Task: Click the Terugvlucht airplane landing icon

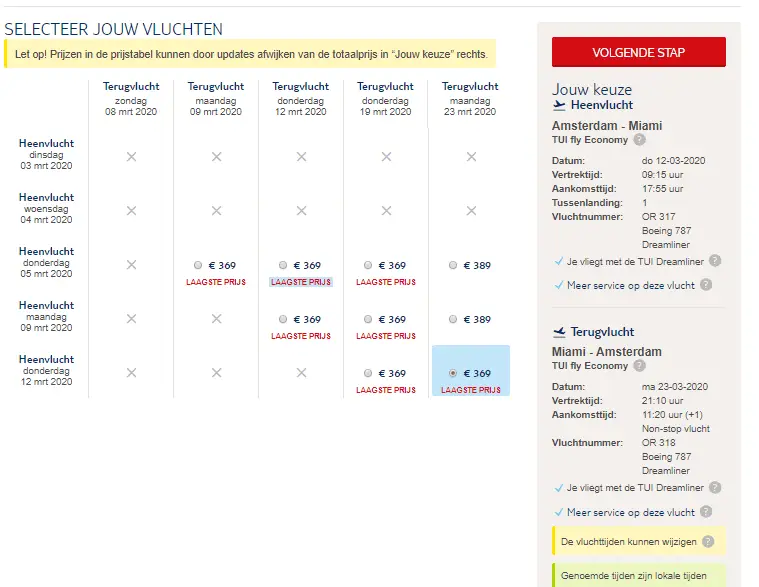Action: pyautogui.click(x=559, y=332)
